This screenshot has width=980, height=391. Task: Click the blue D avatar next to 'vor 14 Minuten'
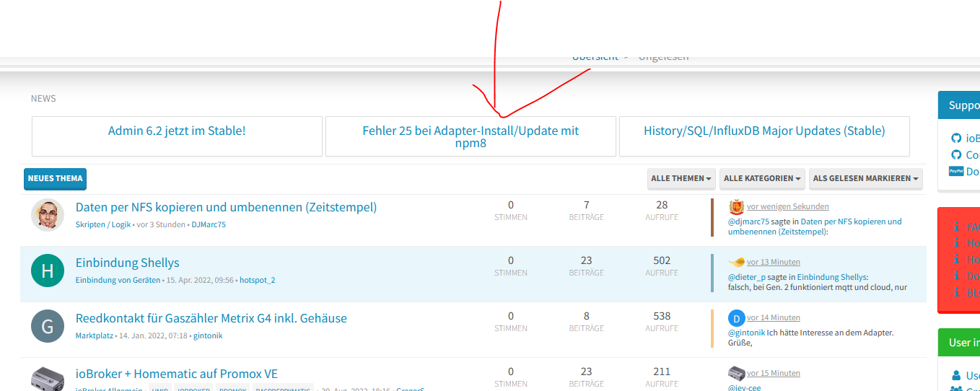pyautogui.click(x=737, y=317)
